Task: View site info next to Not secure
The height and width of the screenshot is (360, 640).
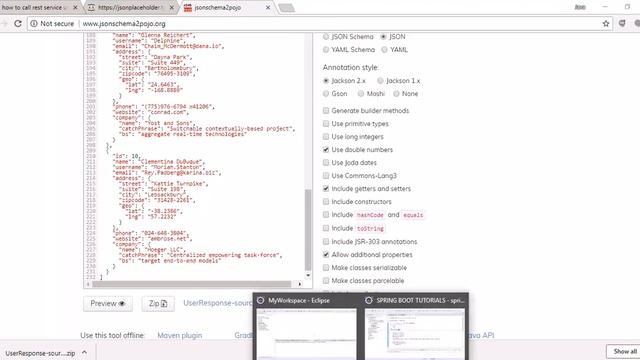Action: (x=34, y=24)
